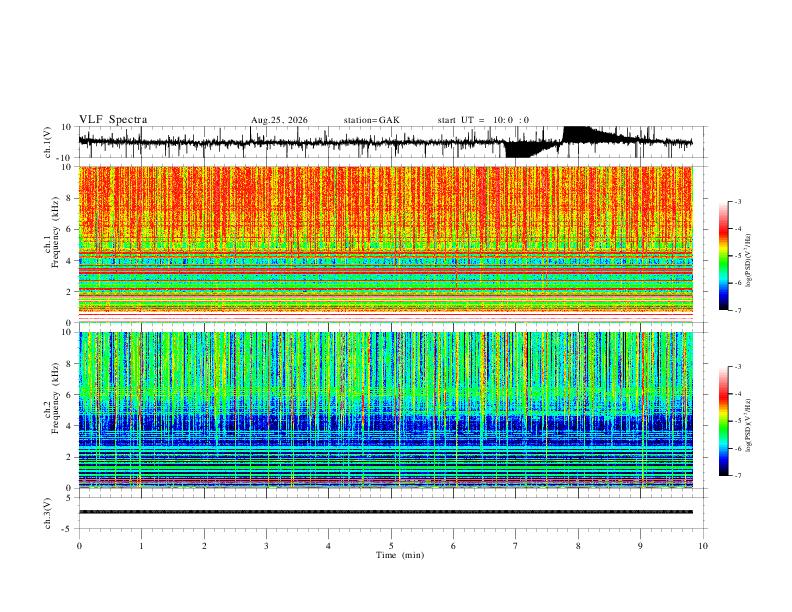
Task: Select the ch.2 spectrogram color bar
Action: [x=723, y=421]
